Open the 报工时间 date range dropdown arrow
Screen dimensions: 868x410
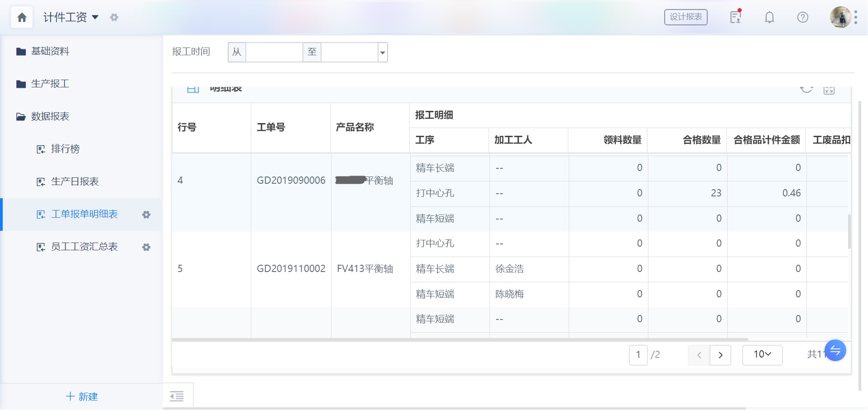tap(383, 52)
